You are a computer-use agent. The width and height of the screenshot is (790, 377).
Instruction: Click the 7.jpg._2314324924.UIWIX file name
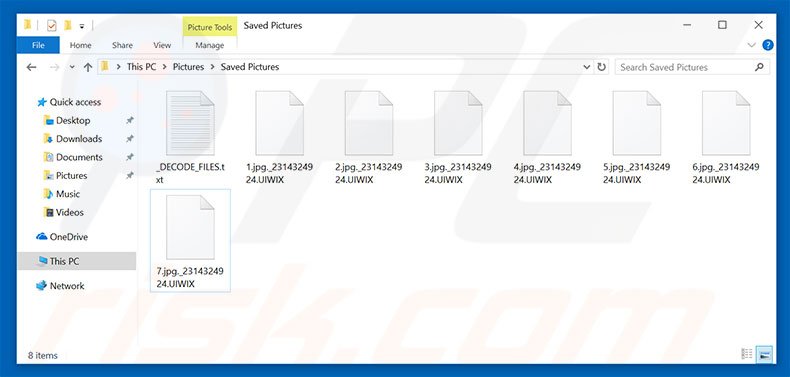click(190, 278)
